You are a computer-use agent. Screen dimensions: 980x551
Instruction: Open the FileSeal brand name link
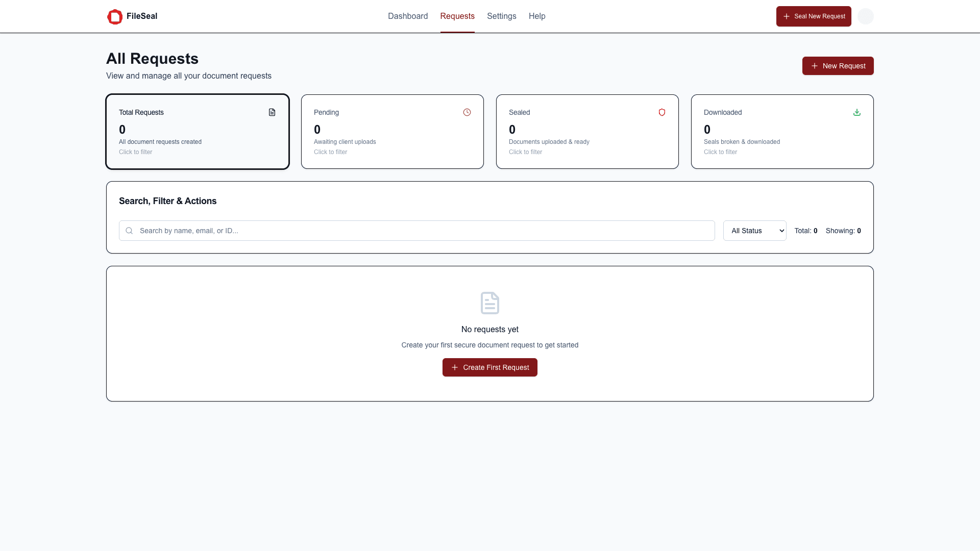142,16
